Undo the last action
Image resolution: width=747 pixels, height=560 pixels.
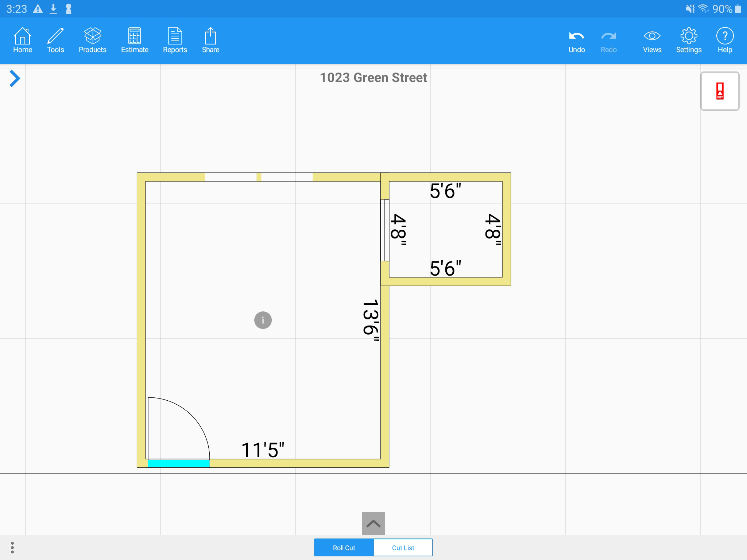point(576,41)
